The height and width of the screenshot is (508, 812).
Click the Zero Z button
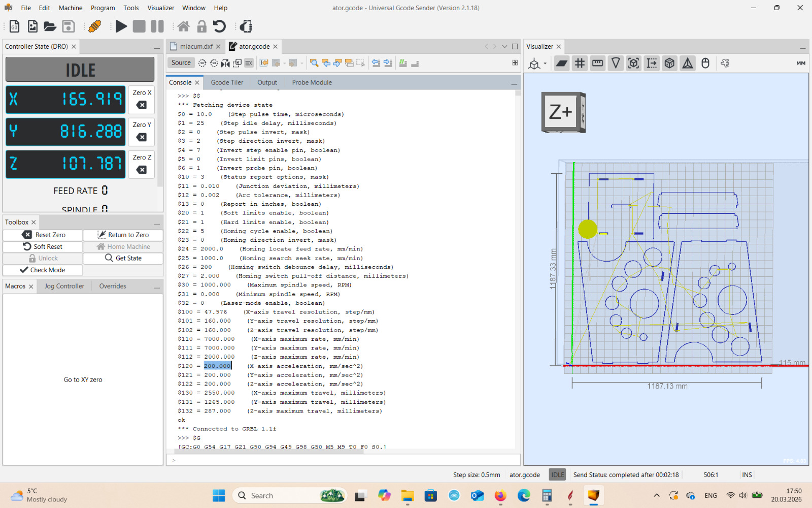coord(142,164)
